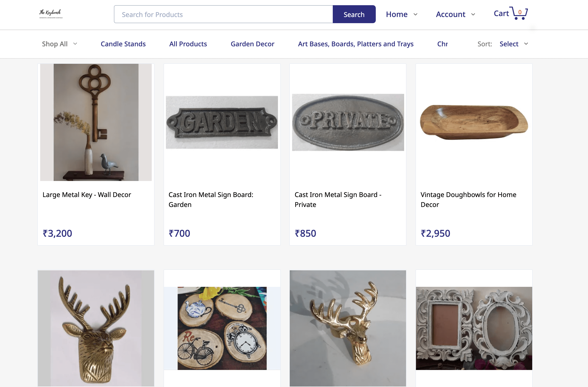The image size is (588, 387).
Task: Open the Sort Select dropdown
Action: 513,44
